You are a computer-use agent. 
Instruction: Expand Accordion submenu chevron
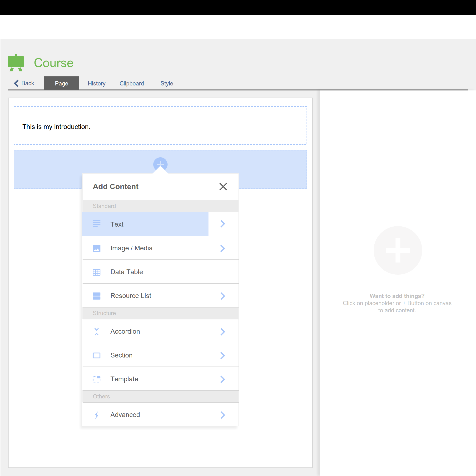[x=223, y=332]
